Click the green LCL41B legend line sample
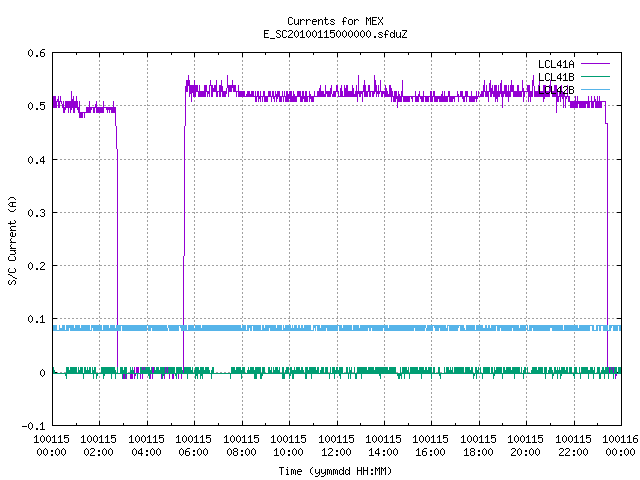The height and width of the screenshot is (480, 640). [x=596, y=76]
